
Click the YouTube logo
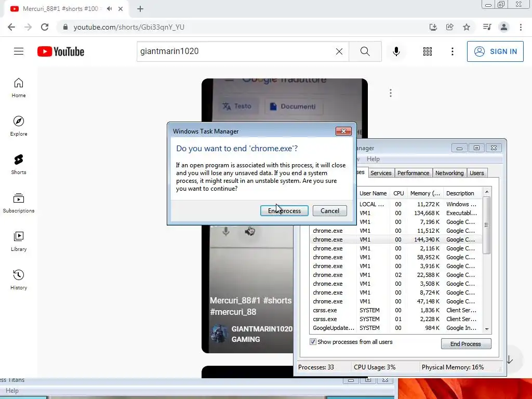[x=61, y=51]
